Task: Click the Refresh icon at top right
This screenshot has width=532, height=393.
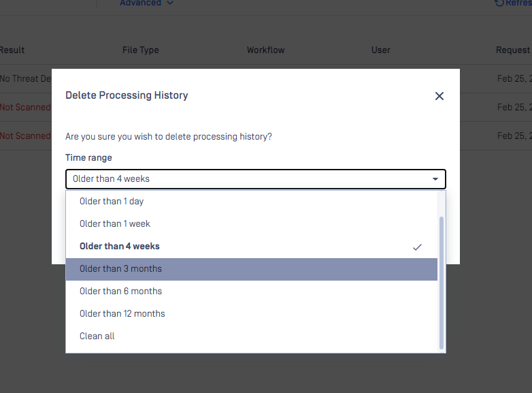Action: click(499, 3)
